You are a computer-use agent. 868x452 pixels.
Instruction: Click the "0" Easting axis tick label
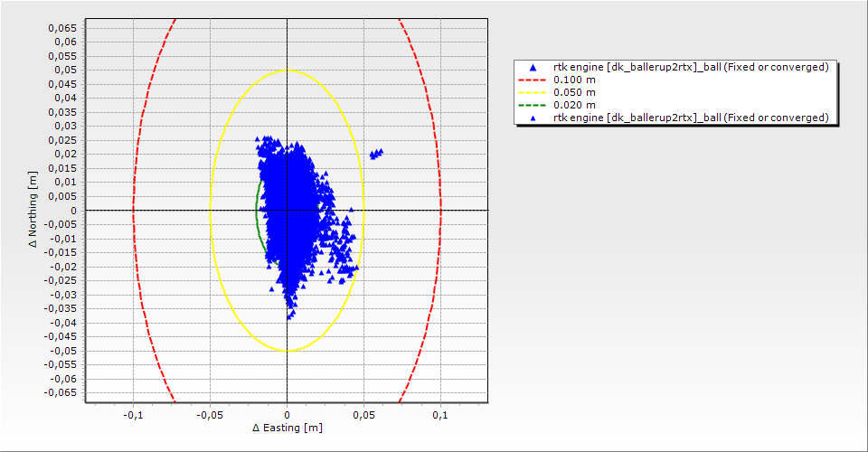pyautogui.click(x=287, y=415)
